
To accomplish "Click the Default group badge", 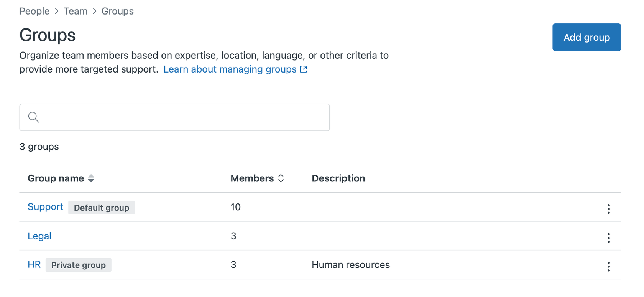I will (x=102, y=208).
